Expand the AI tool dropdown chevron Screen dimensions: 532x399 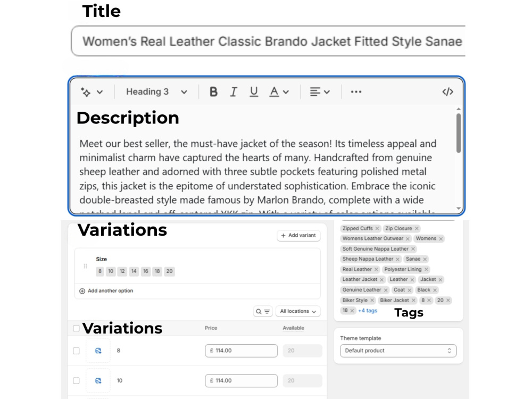(x=99, y=92)
